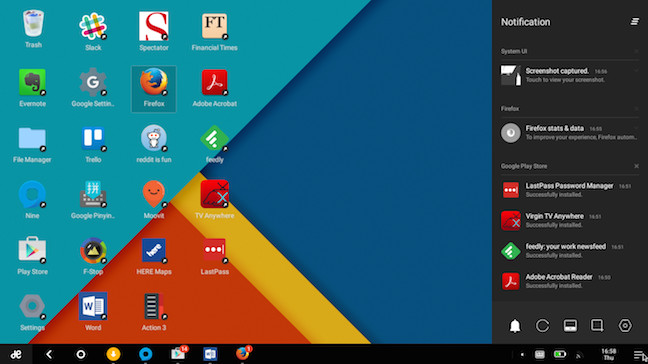Open the Screenshot captured notification
The width and height of the screenshot is (648, 364).
(x=569, y=75)
